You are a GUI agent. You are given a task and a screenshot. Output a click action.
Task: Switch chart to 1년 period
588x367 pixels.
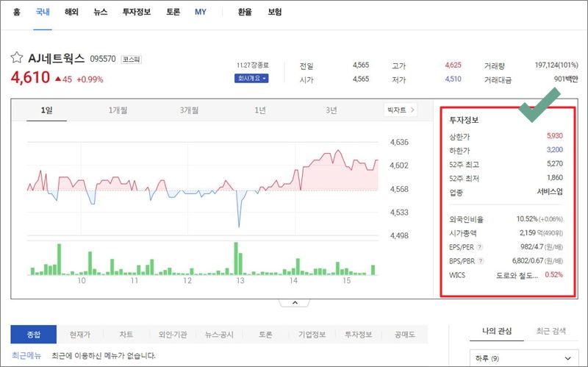[260, 110]
